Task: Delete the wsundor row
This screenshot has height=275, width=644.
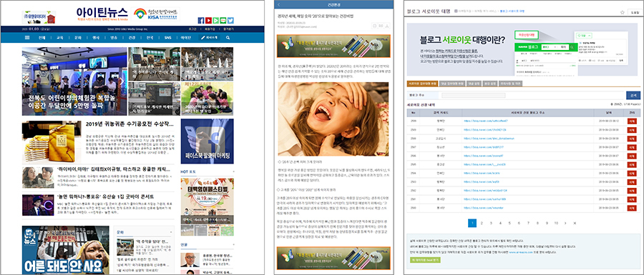Action: [632, 208]
